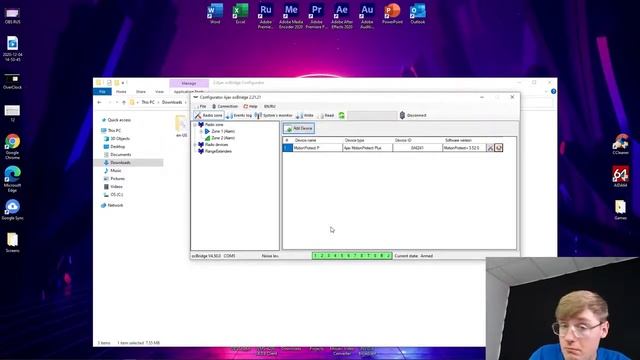
Task: Click the ocBridge version status text
Action: pos(206,256)
